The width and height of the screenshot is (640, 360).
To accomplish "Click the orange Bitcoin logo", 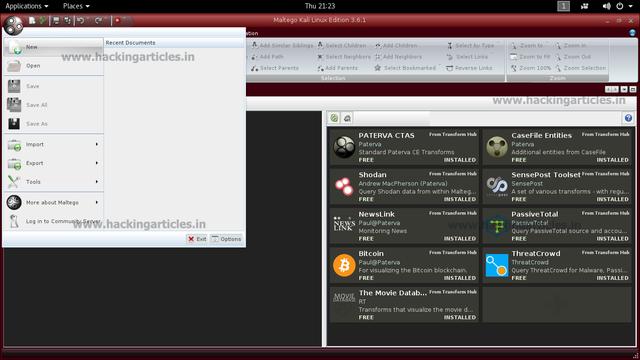I will (x=344, y=265).
